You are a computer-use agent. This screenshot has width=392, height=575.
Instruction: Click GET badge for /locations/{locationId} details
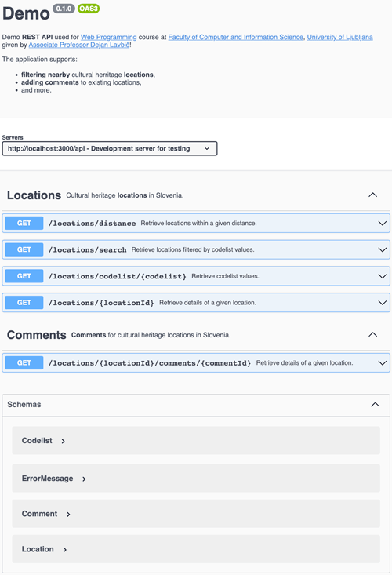pos(24,303)
